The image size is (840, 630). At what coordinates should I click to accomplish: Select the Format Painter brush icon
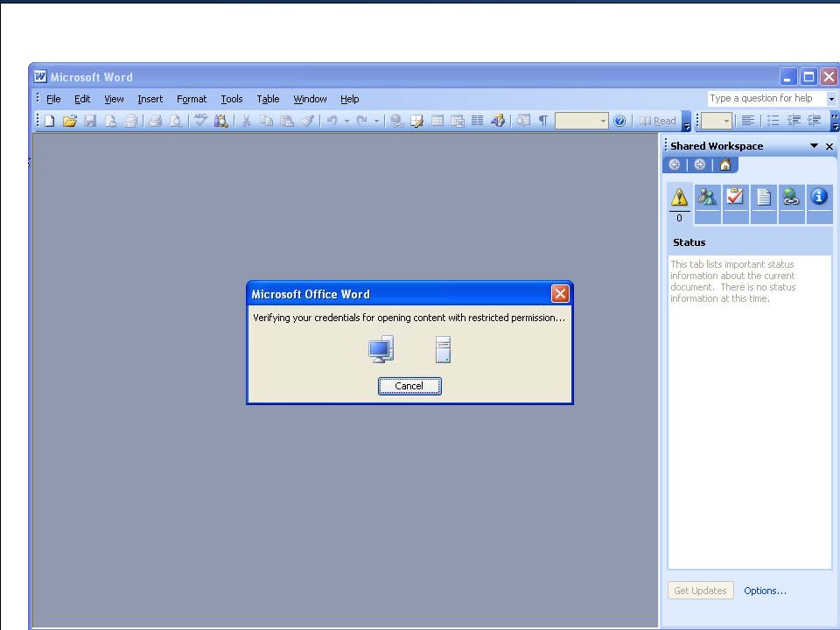pyautogui.click(x=307, y=121)
